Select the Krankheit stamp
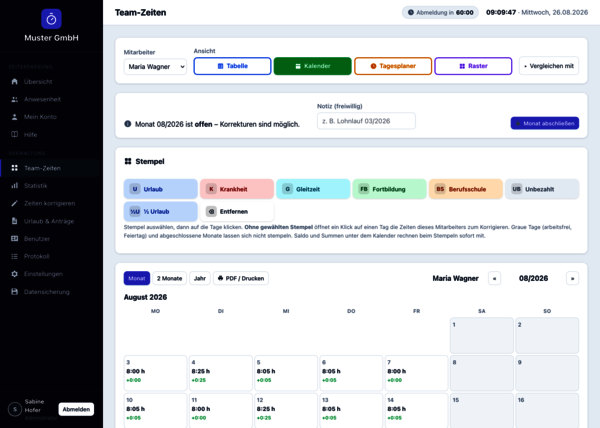Image resolution: width=600 pixels, height=428 pixels. (x=237, y=189)
